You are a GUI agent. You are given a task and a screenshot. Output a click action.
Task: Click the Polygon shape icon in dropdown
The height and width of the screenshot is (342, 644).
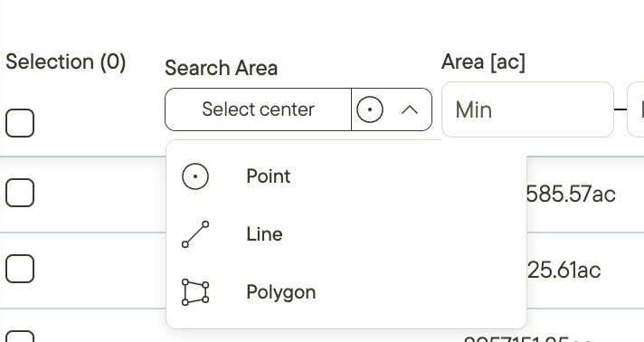195,292
